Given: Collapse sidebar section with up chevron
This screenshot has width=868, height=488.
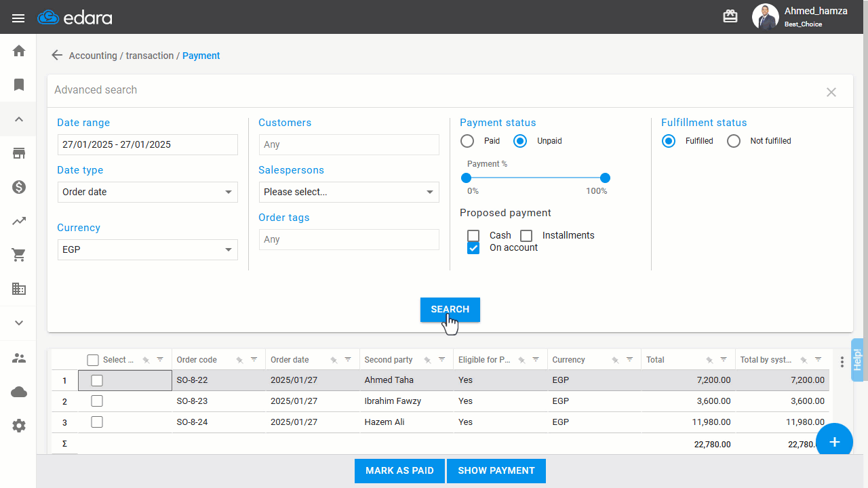Looking at the screenshot, I should 19,119.
